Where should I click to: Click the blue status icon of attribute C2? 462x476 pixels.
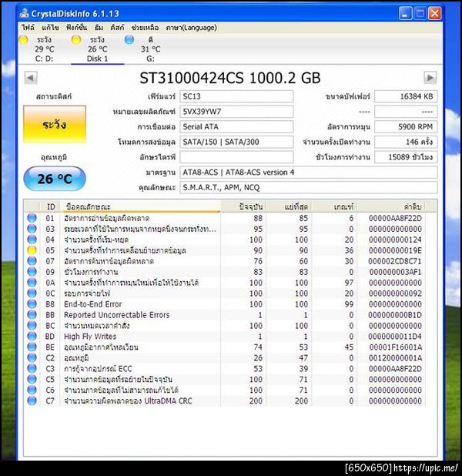point(32,357)
